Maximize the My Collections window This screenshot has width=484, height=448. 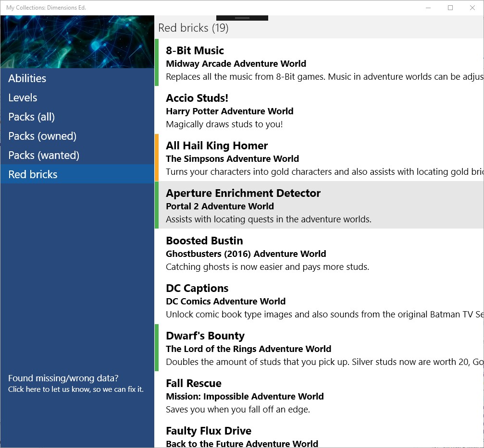450,8
